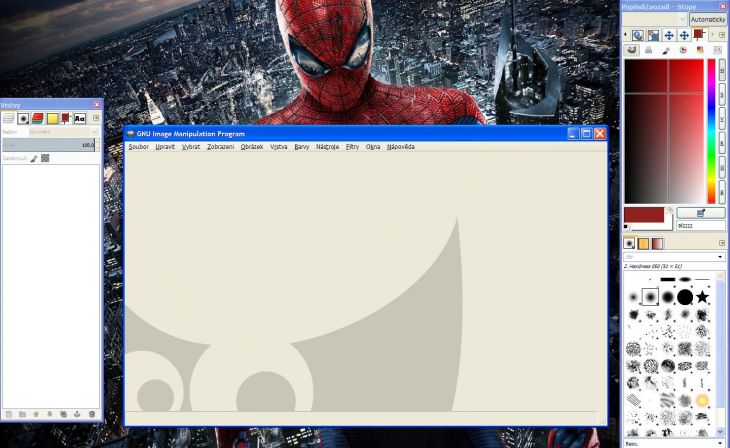Image resolution: width=730 pixels, height=448 pixels.
Task: Adjust layer opacity slider showing 100.0
Action: [49, 145]
